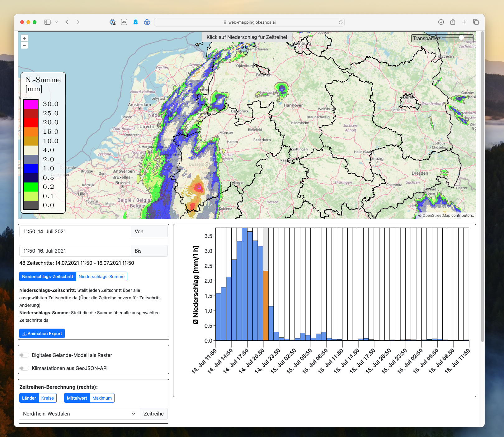Switch to the Niederschlags-Summe tab
504x437 pixels.
pos(101,276)
